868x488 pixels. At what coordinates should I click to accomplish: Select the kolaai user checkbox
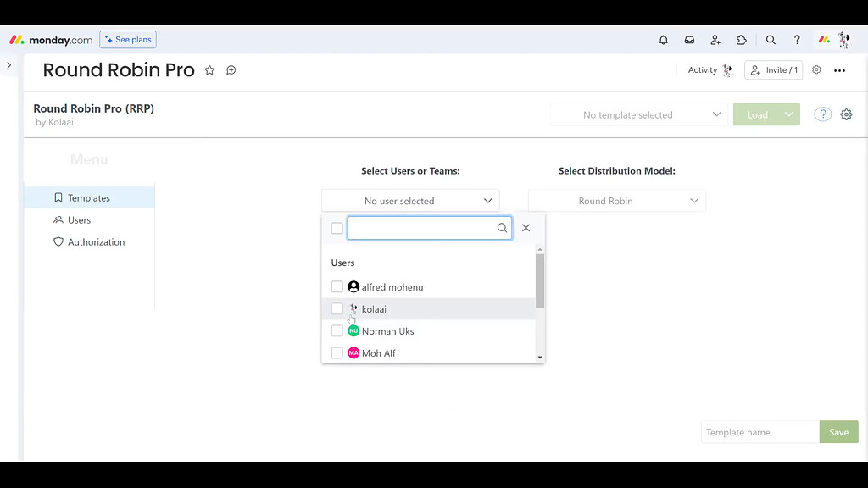pyautogui.click(x=337, y=308)
